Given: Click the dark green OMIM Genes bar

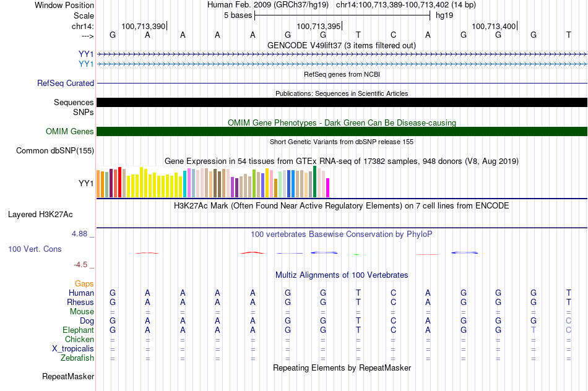Looking at the screenshot, I should (x=342, y=131).
